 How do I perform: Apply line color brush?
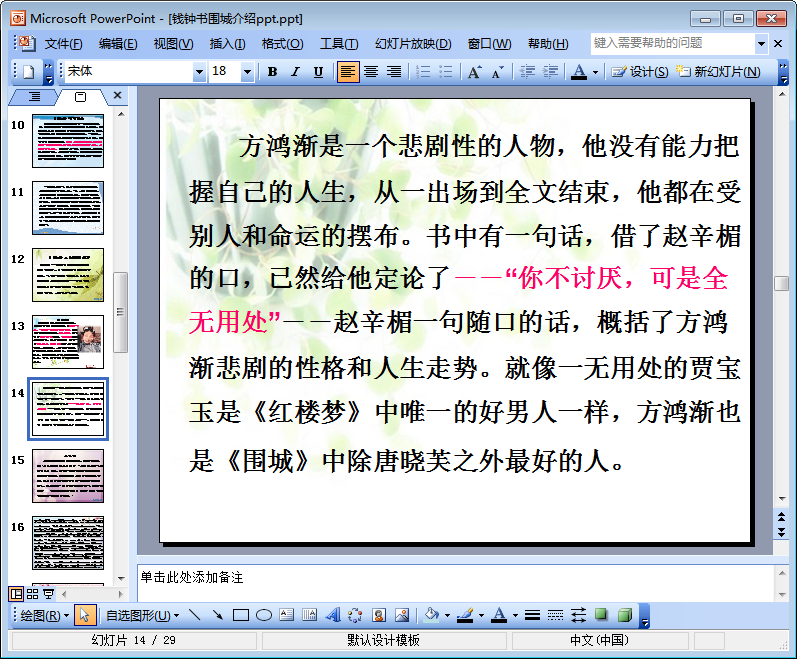[x=465, y=615]
